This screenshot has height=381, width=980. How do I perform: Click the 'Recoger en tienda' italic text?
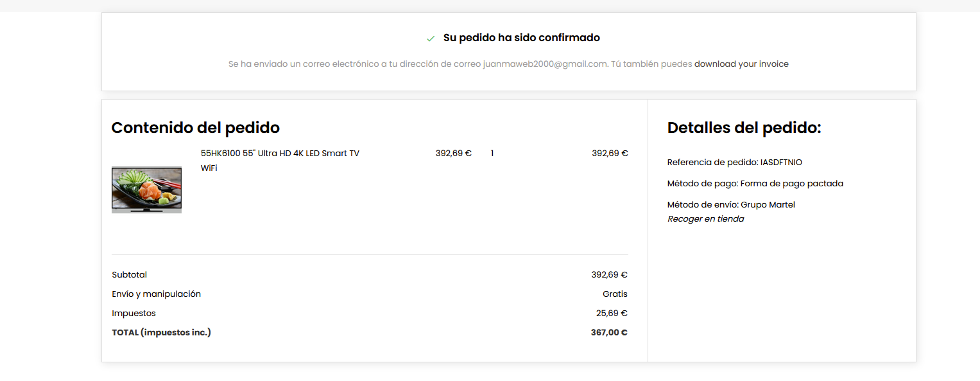pos(706,219)
